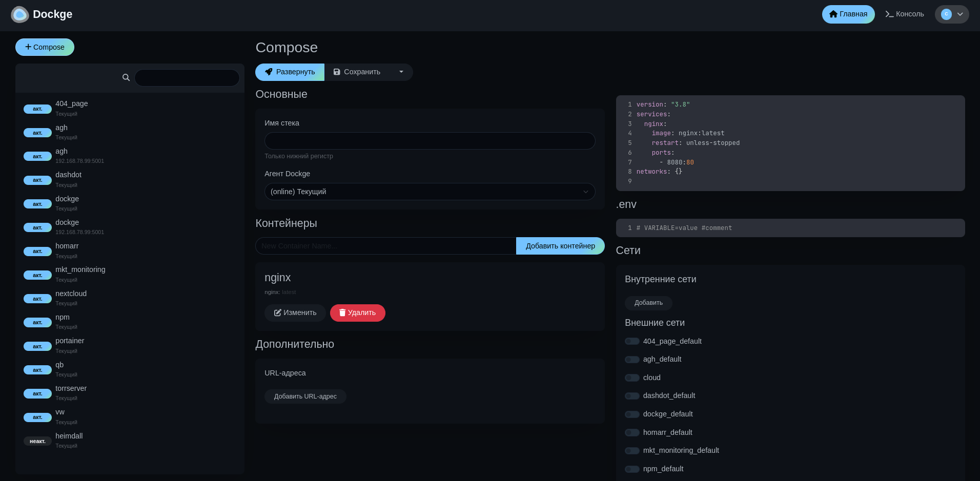
Task: Click the networks: {} YAML line
Action: click(x=659, y=172)
